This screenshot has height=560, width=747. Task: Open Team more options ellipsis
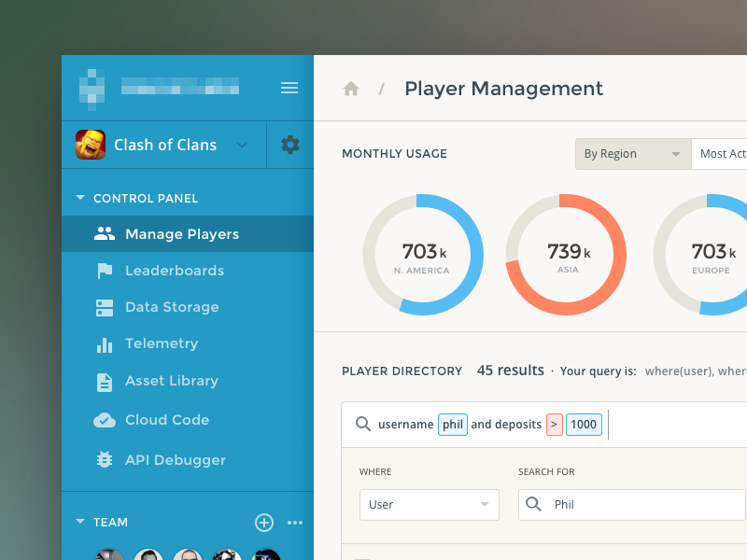(295, 523)
